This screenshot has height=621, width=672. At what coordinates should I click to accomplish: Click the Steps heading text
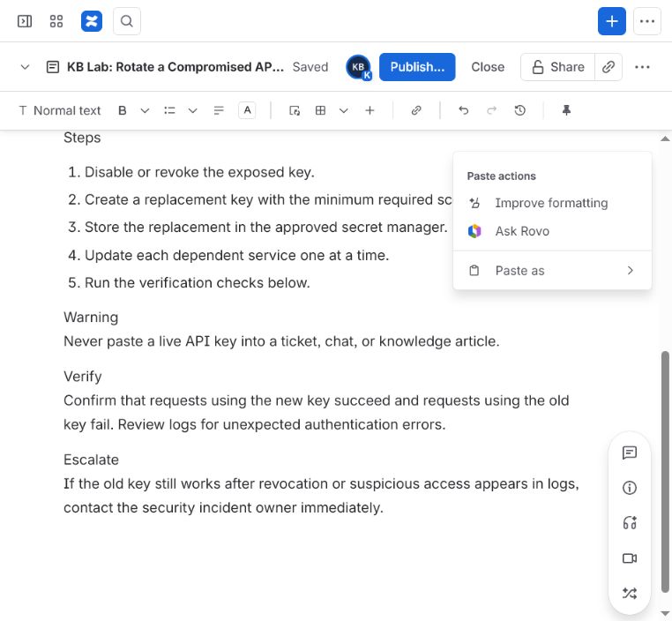point(82,138)
